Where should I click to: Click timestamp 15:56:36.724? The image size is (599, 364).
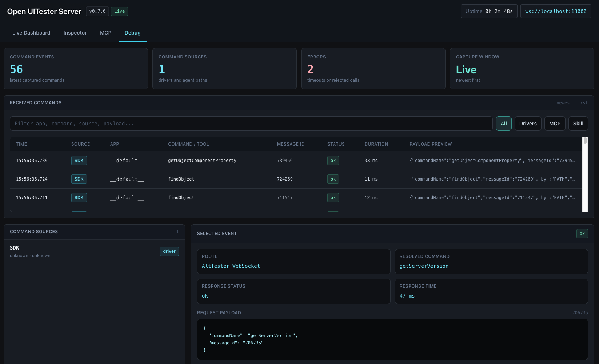tap(32, 179)
